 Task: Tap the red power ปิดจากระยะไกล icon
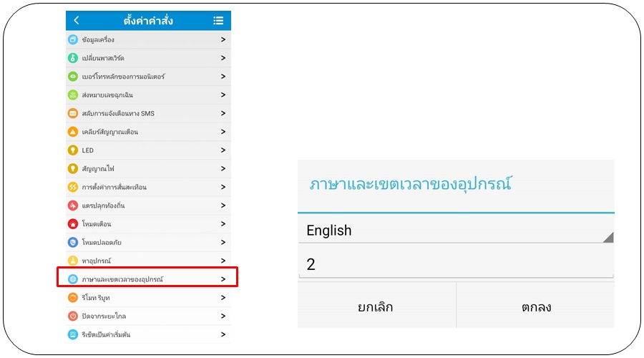click(72, 316)
